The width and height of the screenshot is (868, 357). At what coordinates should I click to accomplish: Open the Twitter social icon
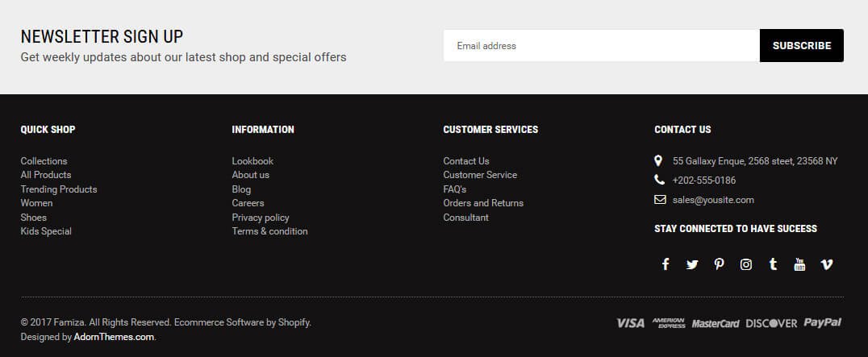(x=692, y=264)
